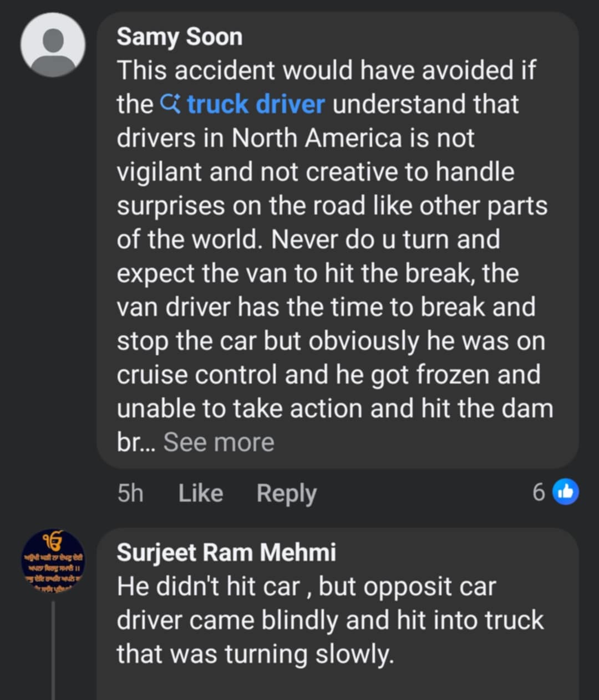Select Samy Soon's comment text bubble
This screenshot has width=599, height=700.
(338, 241)
